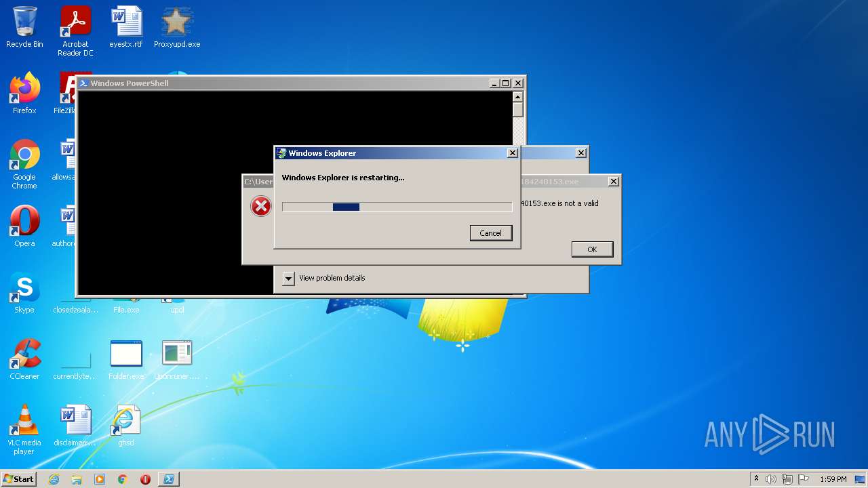The height and width of the screenshot is (488, 868).
Task: Open Chrome from the taskbar
Action: pyautogui.click(x=123, y=479)
